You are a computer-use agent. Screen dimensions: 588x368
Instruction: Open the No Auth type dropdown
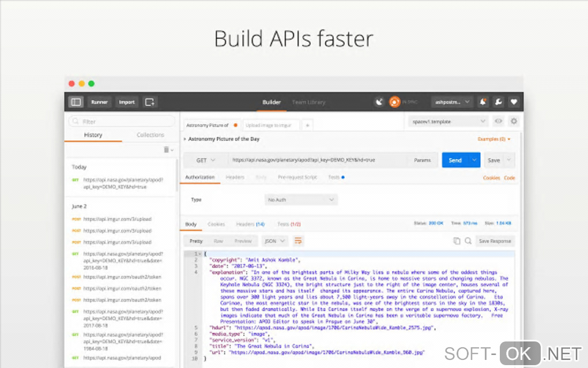[x=301, y=200]
